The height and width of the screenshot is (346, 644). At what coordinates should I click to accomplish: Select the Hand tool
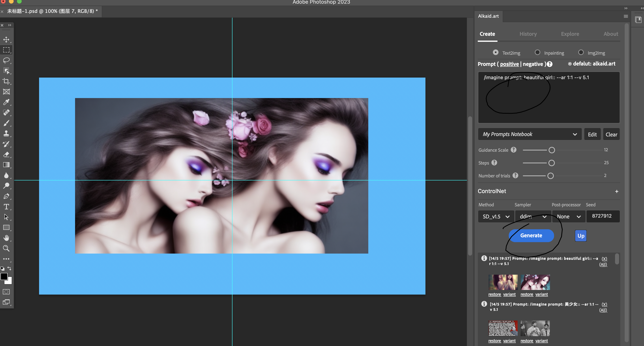[x=6, y=238]
